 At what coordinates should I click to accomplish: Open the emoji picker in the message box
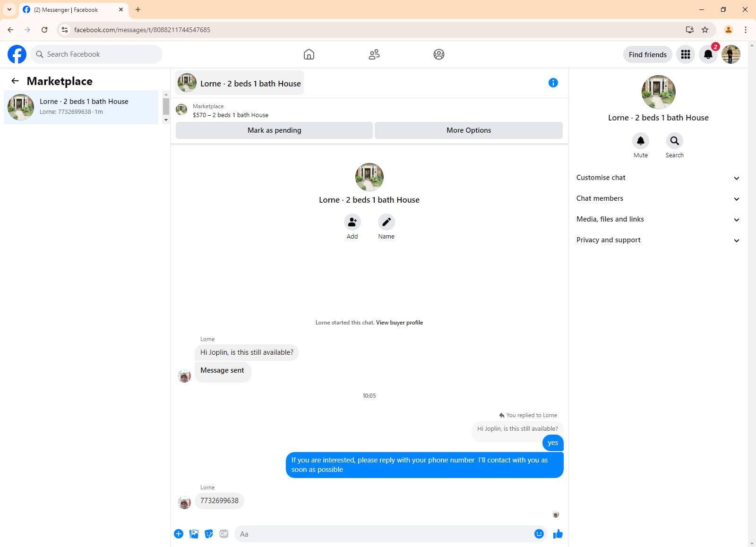(x=539, y=534)
